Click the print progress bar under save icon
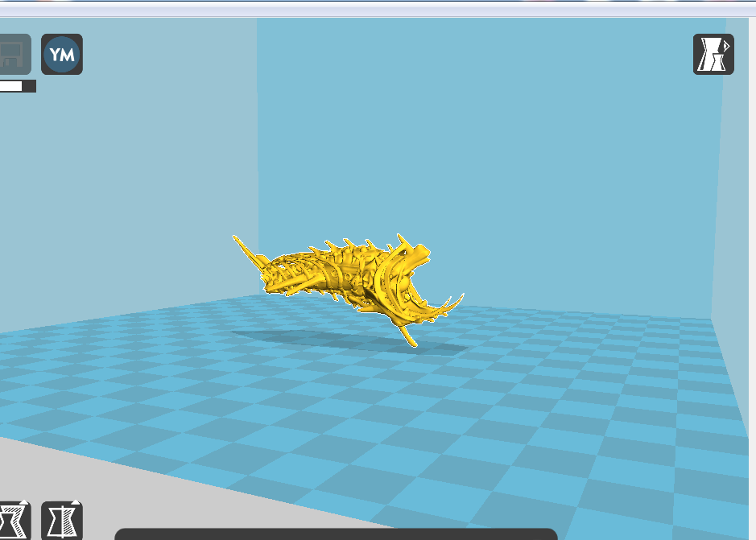This screenshot has width=756, height=540. (x=18, y=86)
